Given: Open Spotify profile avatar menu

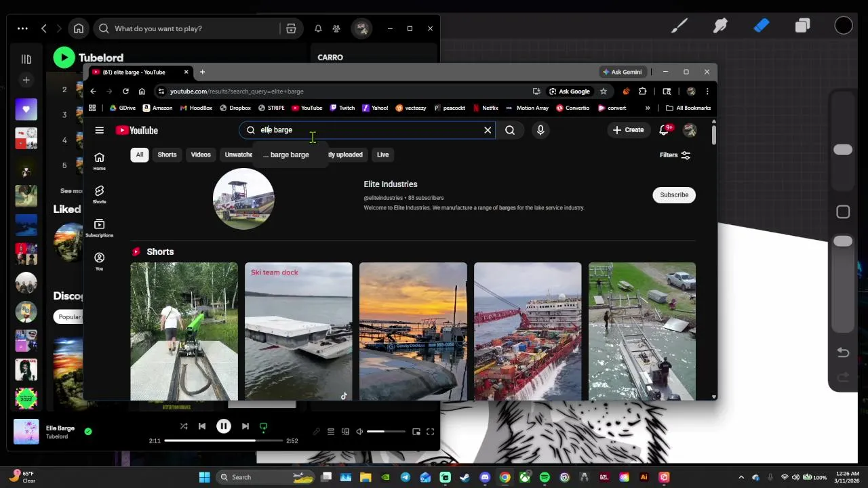Looking at the screenshot, I should [x=361, y=28].
